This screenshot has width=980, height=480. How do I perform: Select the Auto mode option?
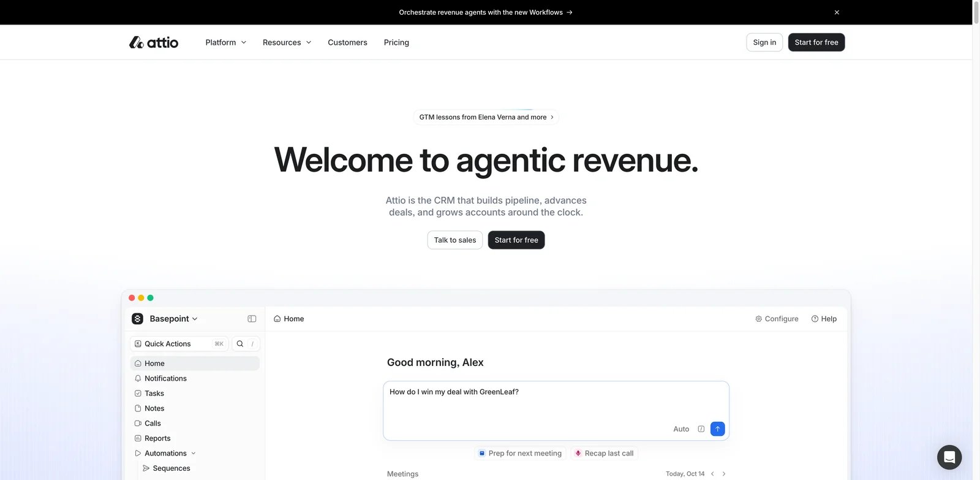click(681, 429)
